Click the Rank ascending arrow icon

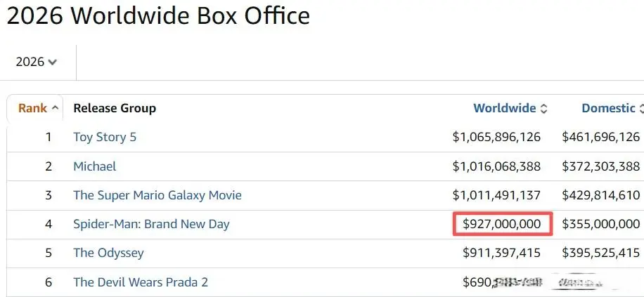(55, 108)
